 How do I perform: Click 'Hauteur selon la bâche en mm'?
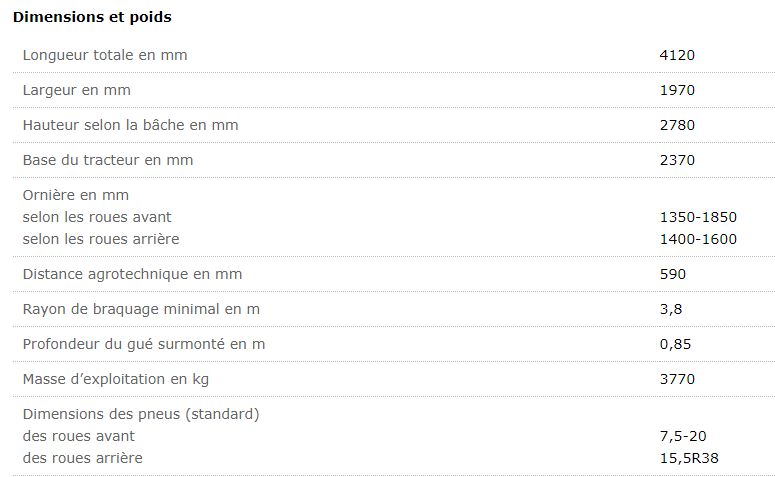point(131,125)
